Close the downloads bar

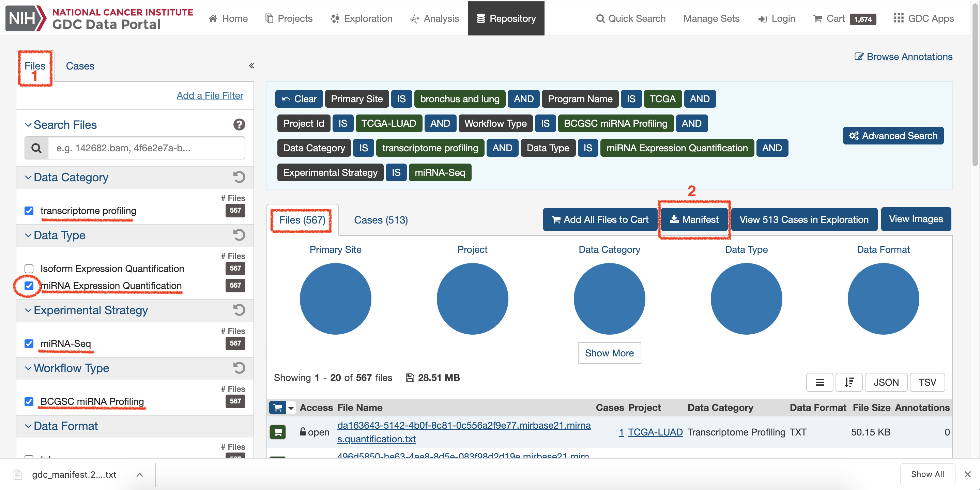(x=967, y=474)
